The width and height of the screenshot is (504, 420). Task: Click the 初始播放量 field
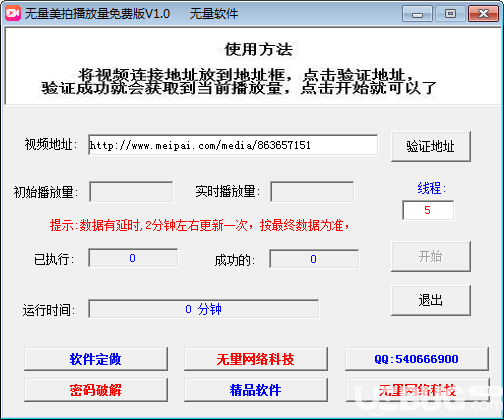131,192
